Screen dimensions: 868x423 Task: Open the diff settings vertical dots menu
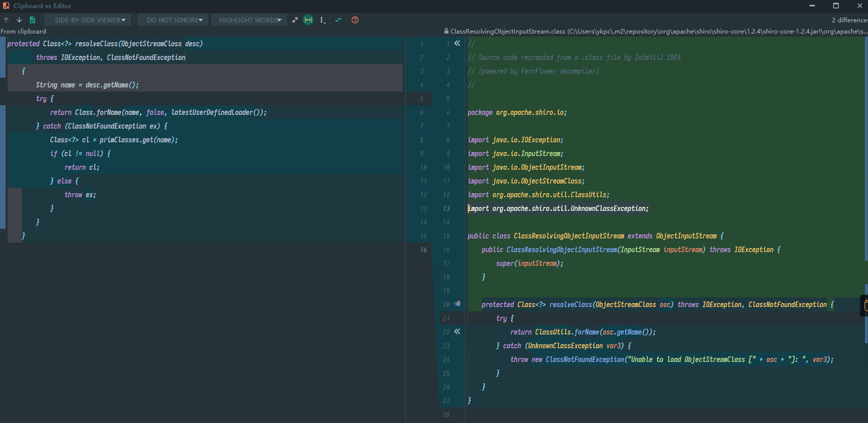tap(323, 20)
